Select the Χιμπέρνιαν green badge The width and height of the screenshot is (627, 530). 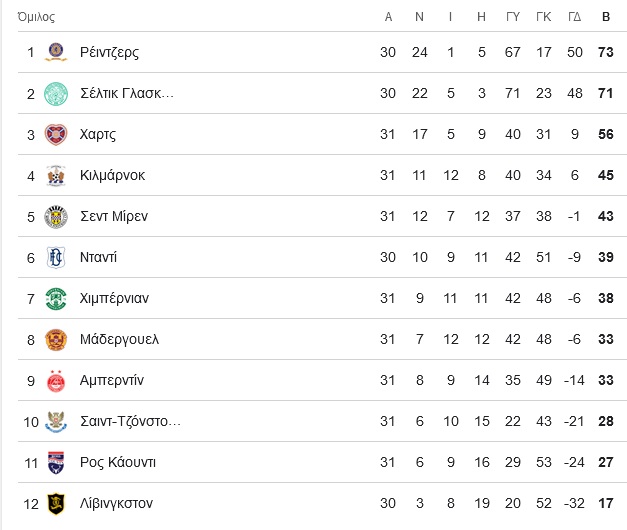click(56, 299)
